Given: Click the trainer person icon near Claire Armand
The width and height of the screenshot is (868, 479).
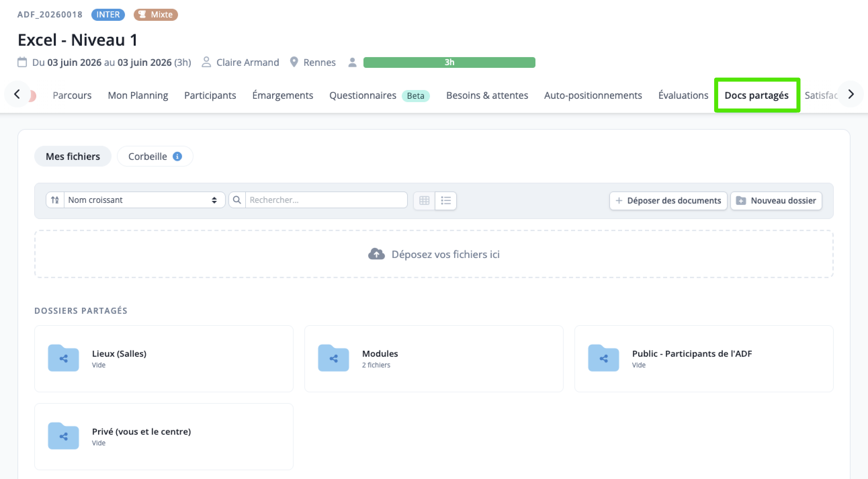Looking at the screenshot, I should [206, 62].
